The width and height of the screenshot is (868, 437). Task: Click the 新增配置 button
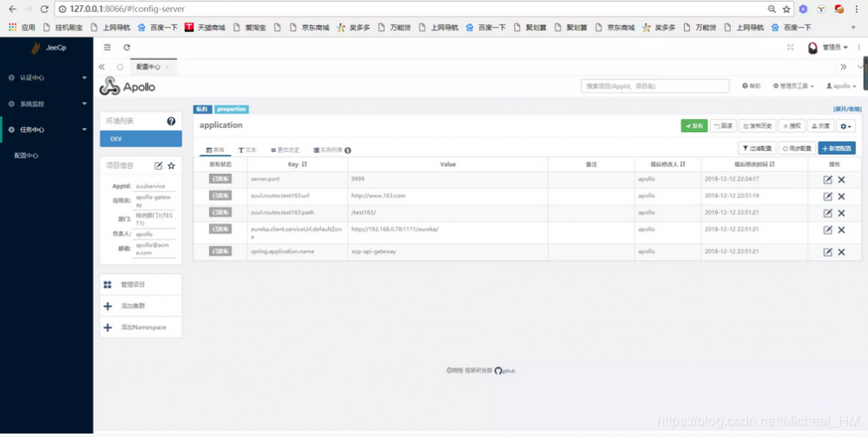click(x=837, y=149)
